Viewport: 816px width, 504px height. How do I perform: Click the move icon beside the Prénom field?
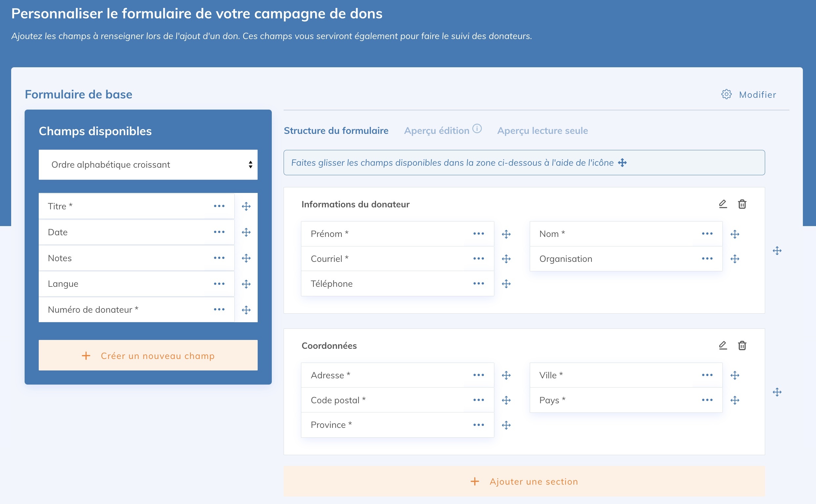pyautogui.click(x=506, y=234)
